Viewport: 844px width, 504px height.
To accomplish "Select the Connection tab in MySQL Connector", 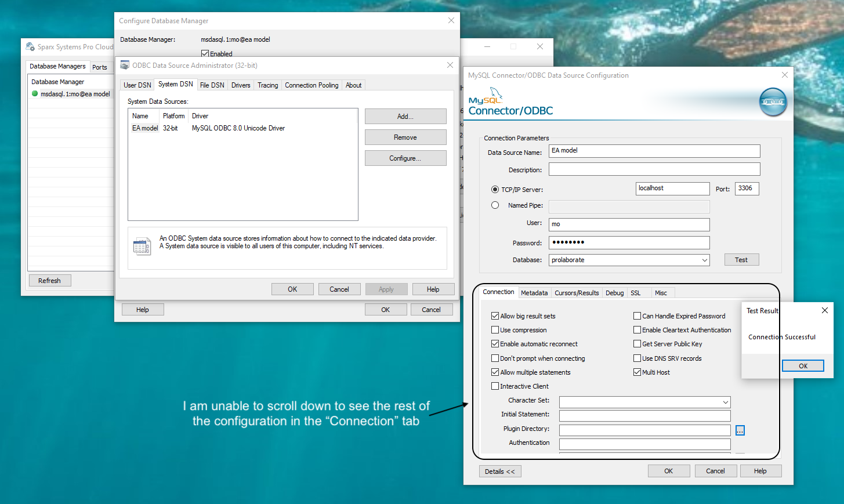I will (x=498, y=292).
